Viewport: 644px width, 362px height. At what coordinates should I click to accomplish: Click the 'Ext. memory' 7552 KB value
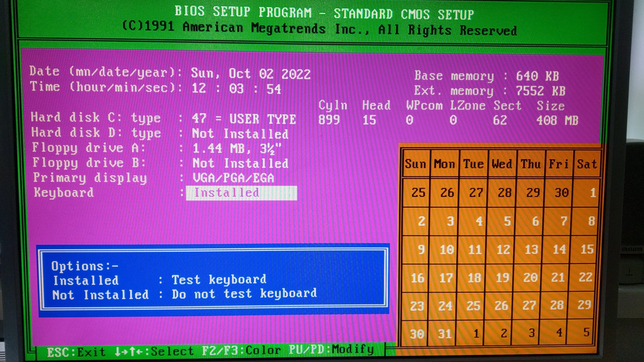(x=541, y=91)
